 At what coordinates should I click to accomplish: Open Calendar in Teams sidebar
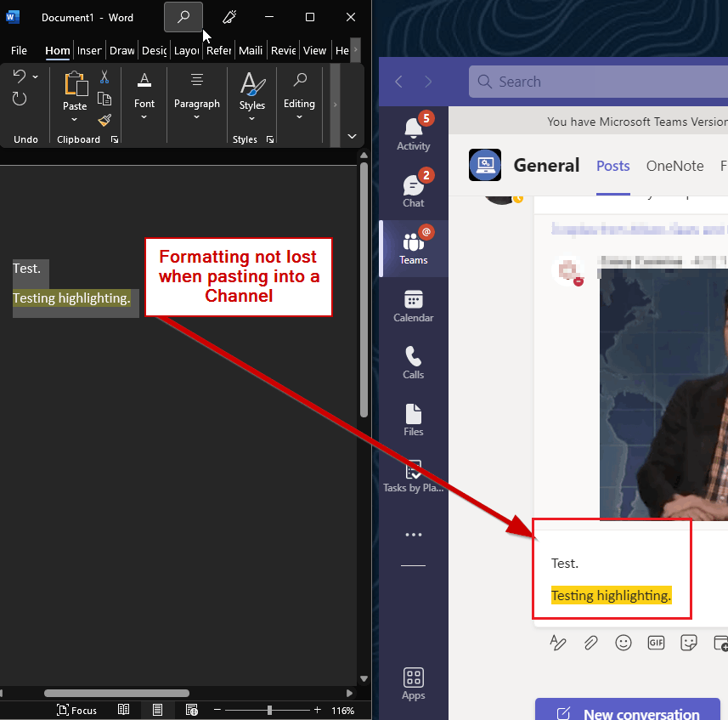tap(413, 306)
